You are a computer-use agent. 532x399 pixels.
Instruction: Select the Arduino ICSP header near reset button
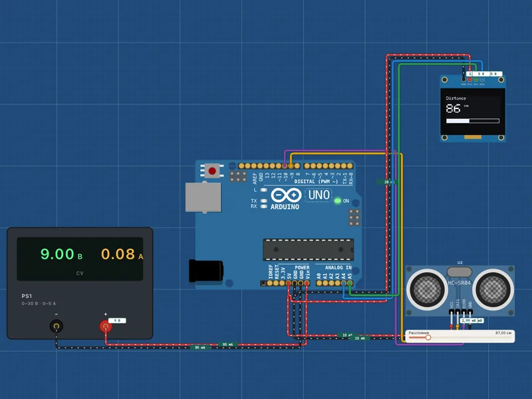pyautogui.click(x=238, y=176)
